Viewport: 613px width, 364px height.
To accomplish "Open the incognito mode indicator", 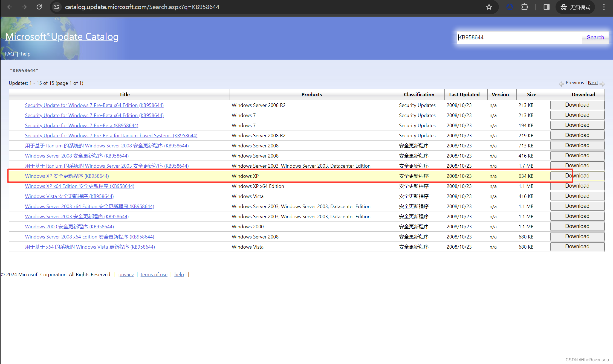I will (575, 7).
